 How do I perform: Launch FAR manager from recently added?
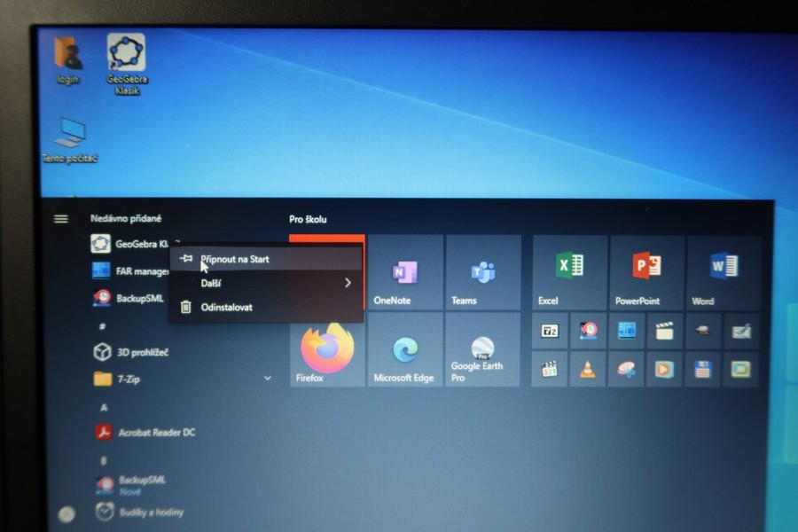130,270
